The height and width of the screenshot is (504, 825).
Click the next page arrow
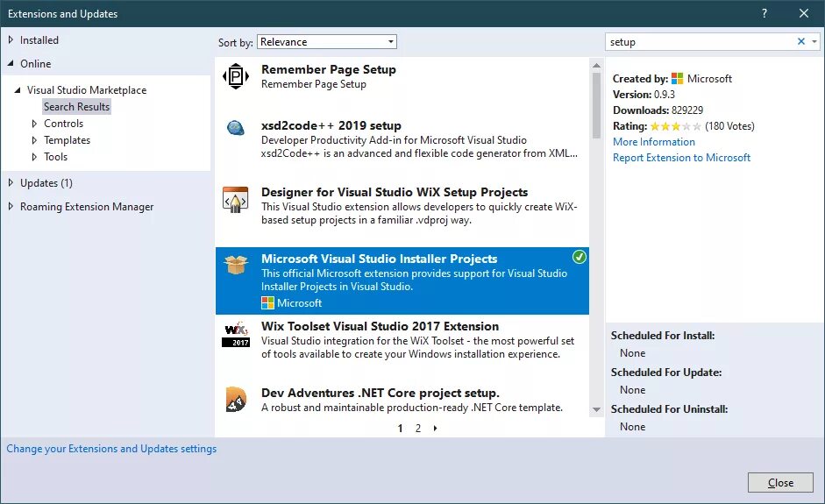[435, 429]
